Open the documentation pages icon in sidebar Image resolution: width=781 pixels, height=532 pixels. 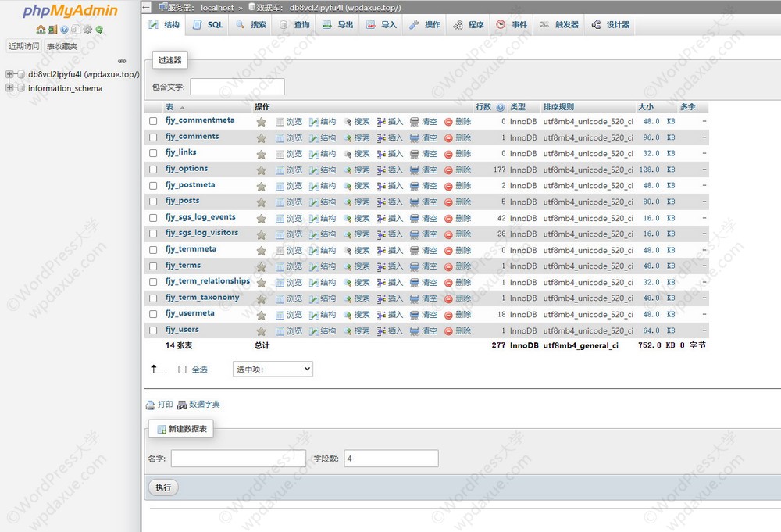pyautogui.click(x=75, y=30)
